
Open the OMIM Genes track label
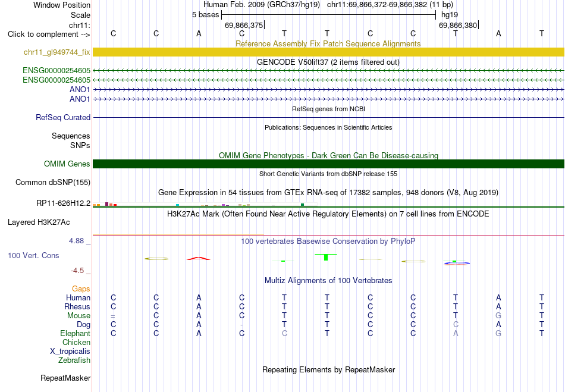pos(67,164)
